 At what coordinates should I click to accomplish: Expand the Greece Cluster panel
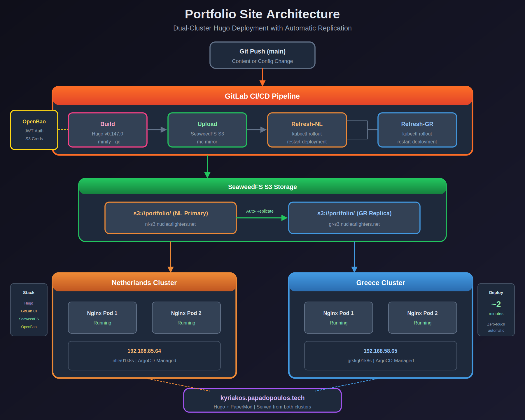point(380,282)
